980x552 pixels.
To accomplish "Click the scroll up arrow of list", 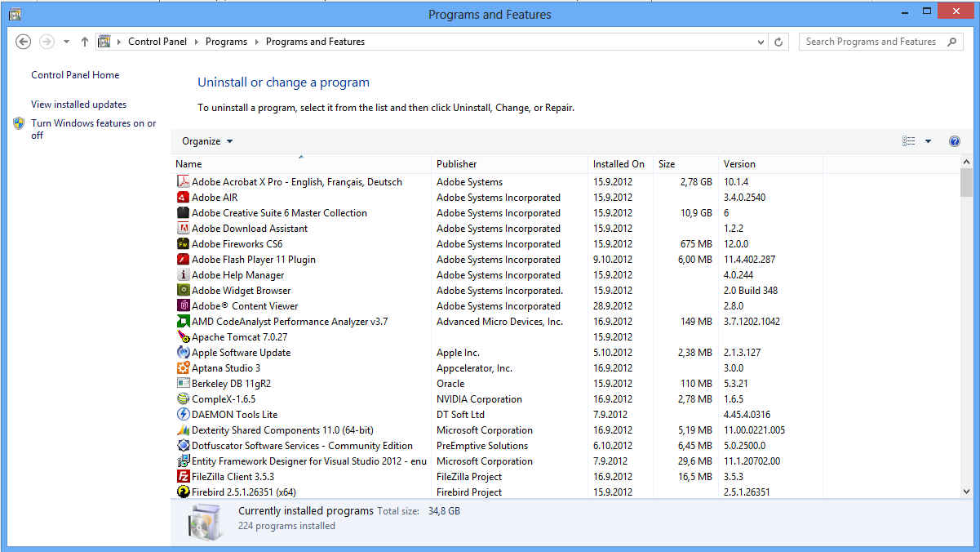I will click(x=966, y=162).
